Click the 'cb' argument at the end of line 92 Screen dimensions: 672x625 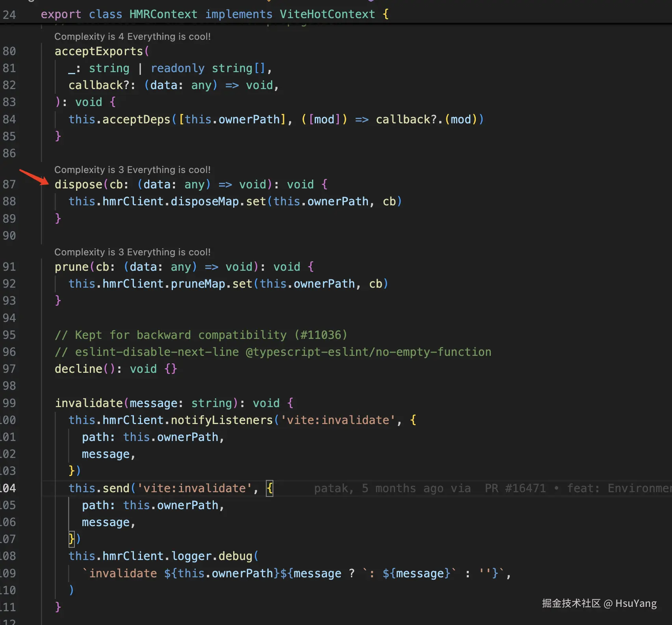coord(375,284)
